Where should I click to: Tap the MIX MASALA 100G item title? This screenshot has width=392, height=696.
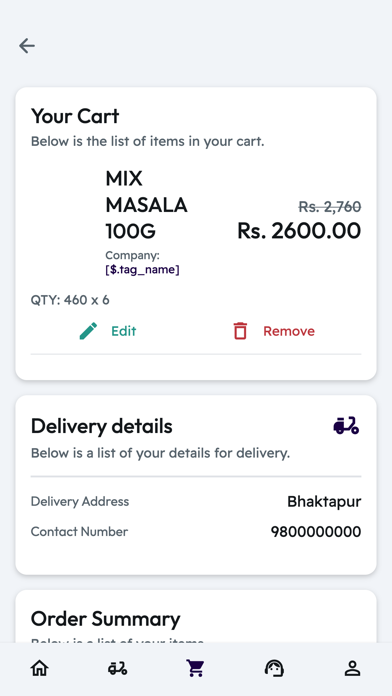147,205
